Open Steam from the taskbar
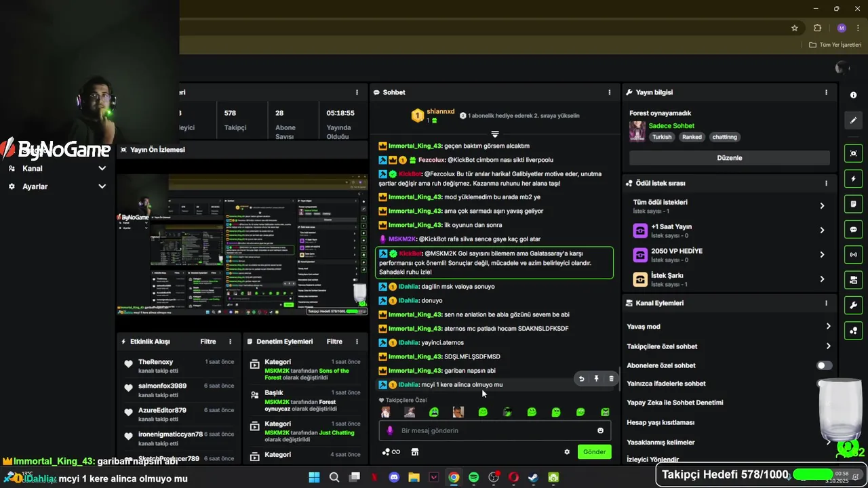The height and width of the screenshot is (488, 868). coord(534,477)
